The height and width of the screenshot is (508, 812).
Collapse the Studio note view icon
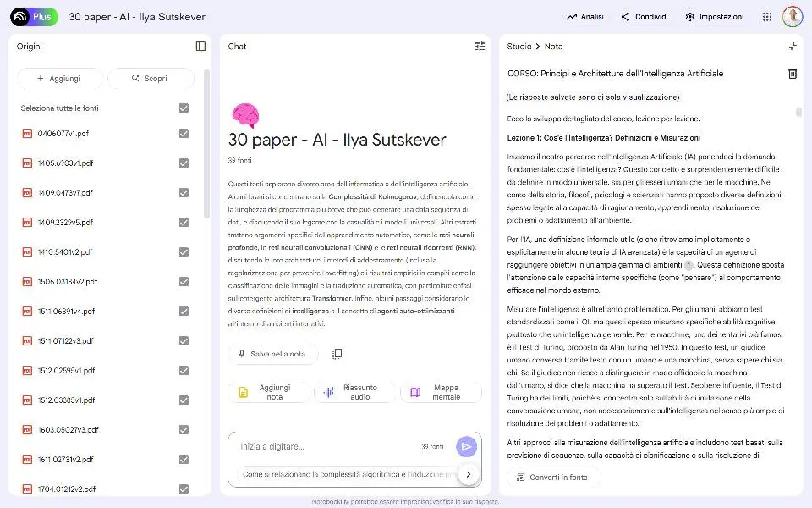pyautogui.click(x=793, y=46)
